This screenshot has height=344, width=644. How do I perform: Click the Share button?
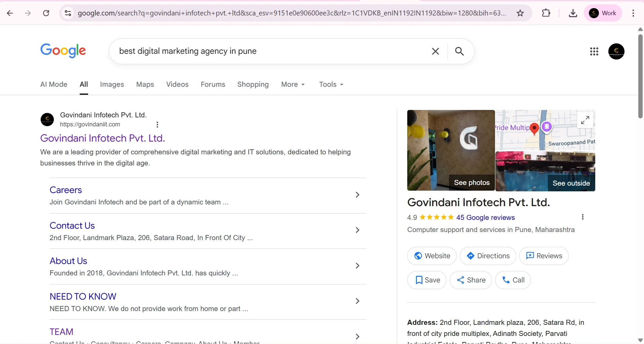tap(471, 280)
